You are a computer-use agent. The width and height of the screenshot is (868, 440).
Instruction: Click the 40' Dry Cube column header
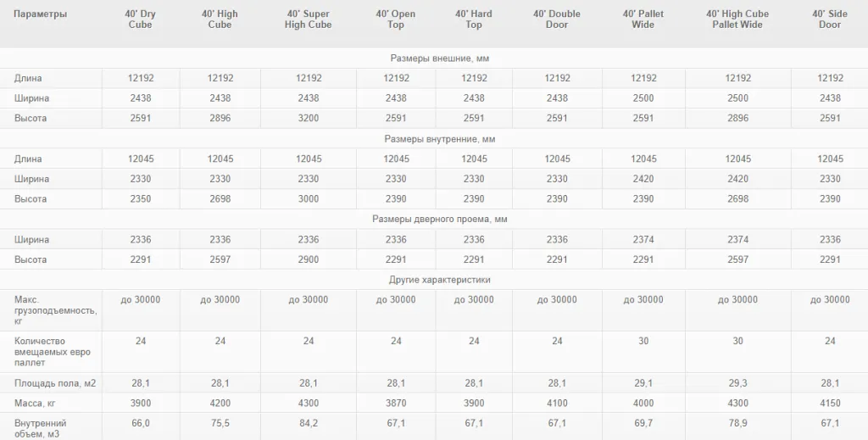click(140, 19)
